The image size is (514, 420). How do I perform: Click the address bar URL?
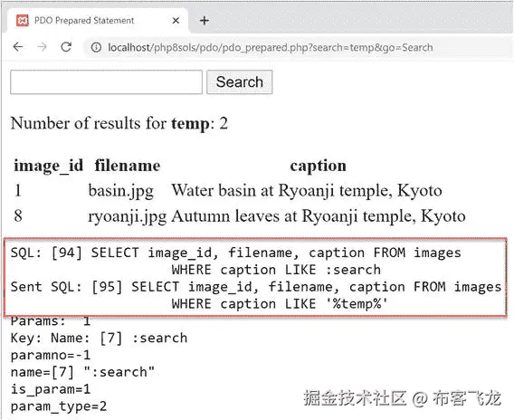270,48
